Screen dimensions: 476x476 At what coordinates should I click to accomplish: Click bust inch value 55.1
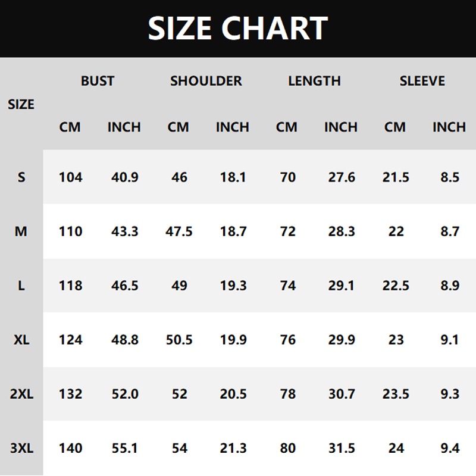(x=125, y=448)
